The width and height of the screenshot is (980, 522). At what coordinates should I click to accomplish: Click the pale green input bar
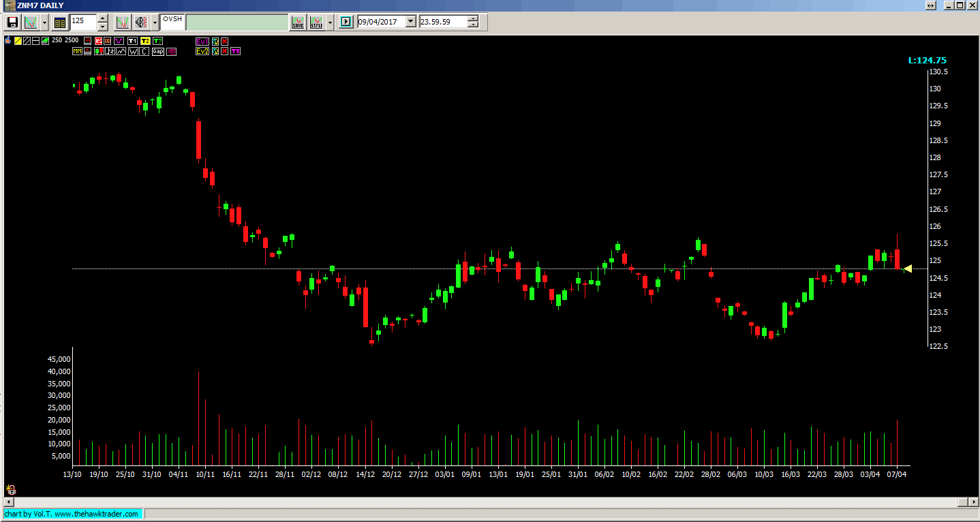pos(236,22)
